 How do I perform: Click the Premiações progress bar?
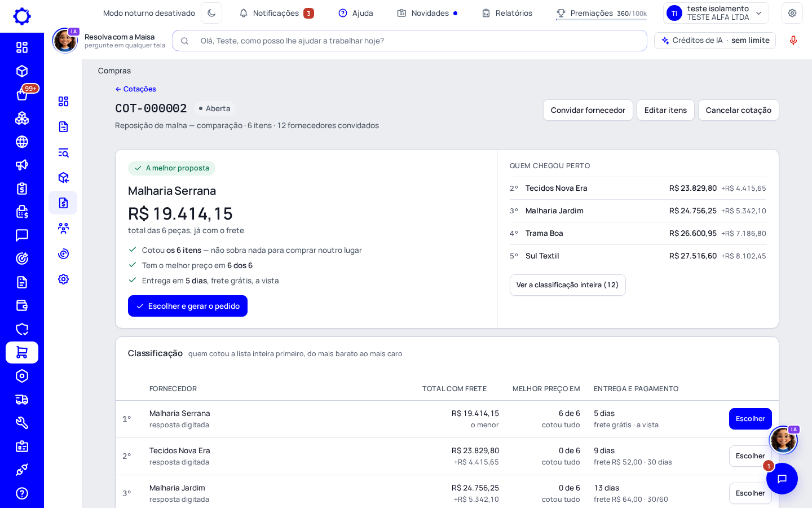pos(601,20)
